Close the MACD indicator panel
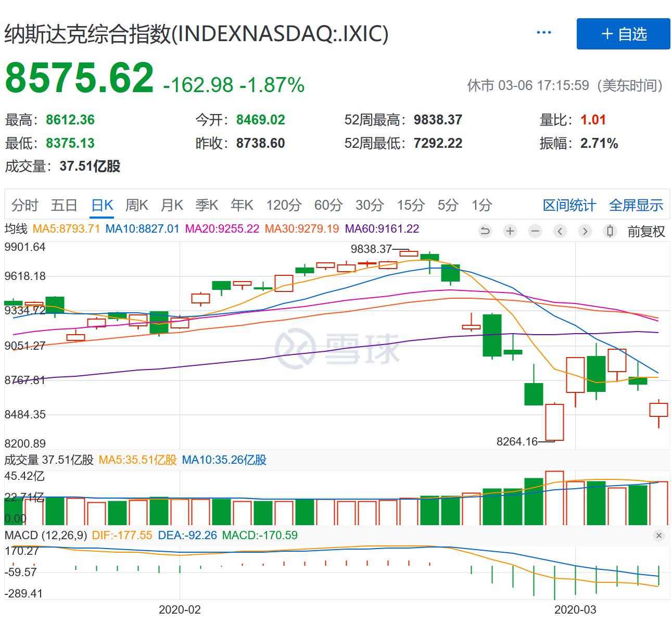Viewport: 672px width, 623px height. [659, 536]
